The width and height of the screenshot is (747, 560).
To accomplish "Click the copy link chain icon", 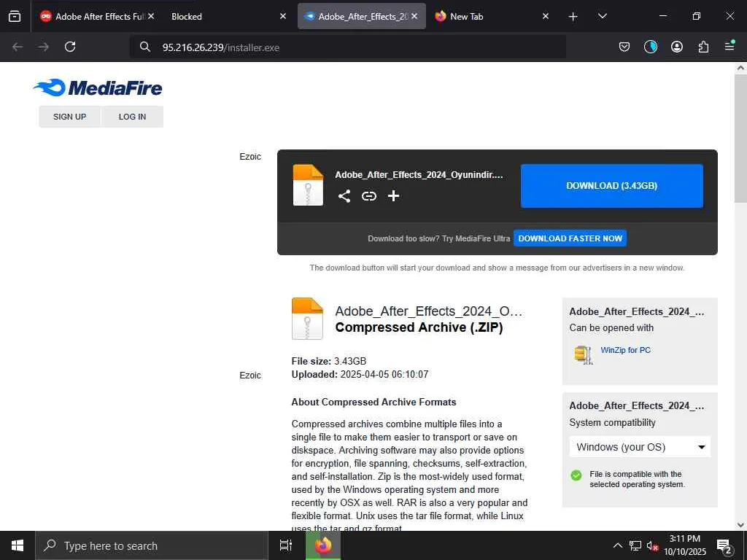I will [368, 195].
